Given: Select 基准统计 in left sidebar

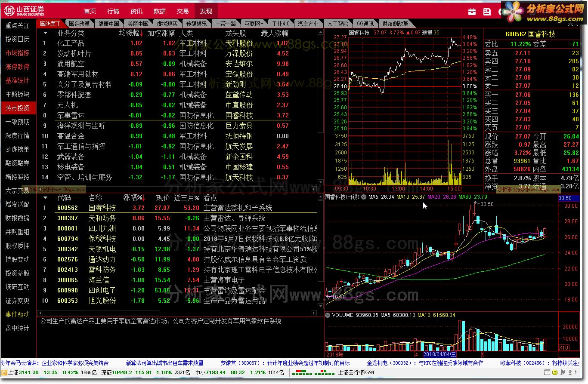Looking at the screenshot, I should (18, 80).
